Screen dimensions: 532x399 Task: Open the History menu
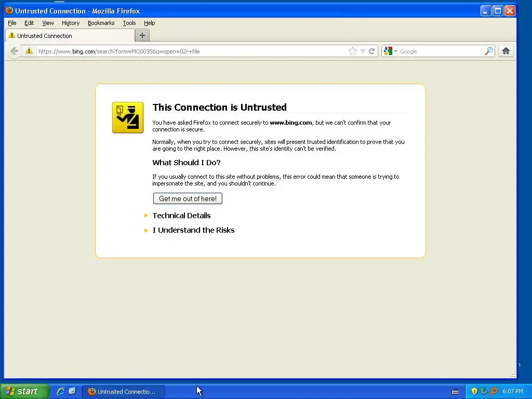pos(71,23)
